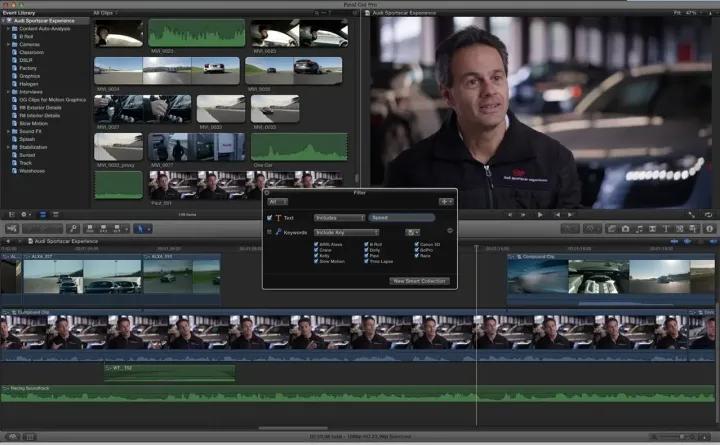720x445 pixels.
Task: Open the 'All' match dropdown in Filter
Action: pyautogui.click(x=278, y=201)
